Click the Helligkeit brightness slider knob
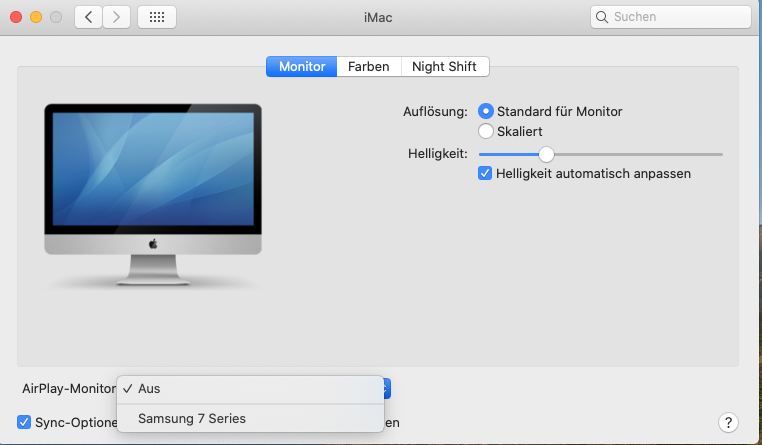The height and width of the screenshot is (445, 762). click(546, 154)
